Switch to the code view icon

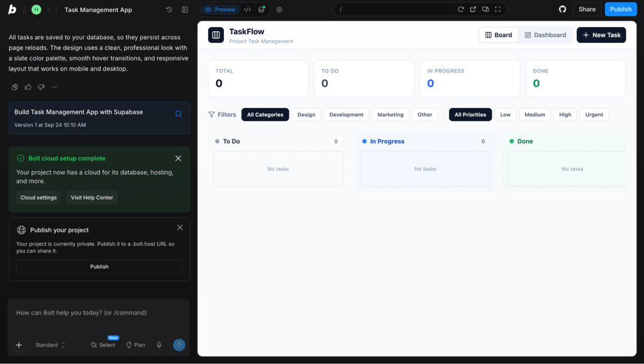pos(247,9)
